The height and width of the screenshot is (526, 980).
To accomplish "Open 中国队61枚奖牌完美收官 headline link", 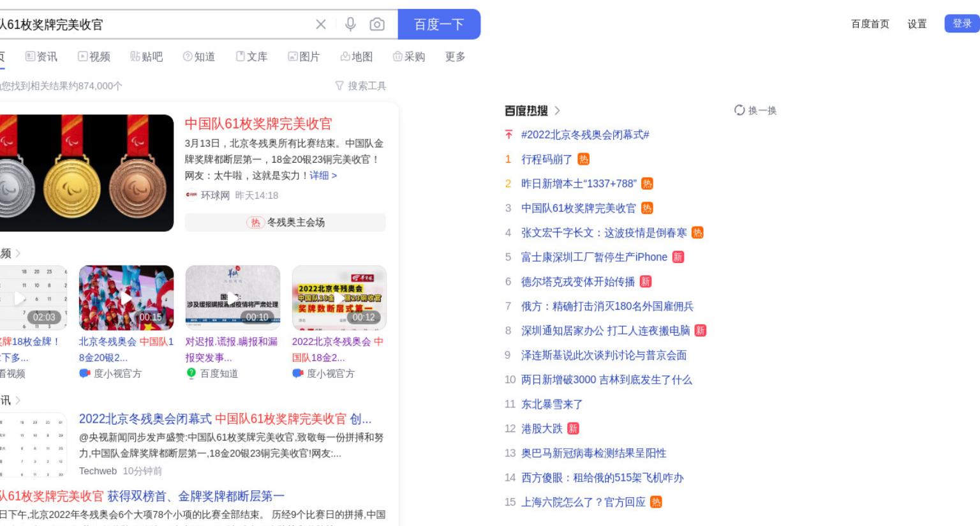I will [x=258, y=124].
